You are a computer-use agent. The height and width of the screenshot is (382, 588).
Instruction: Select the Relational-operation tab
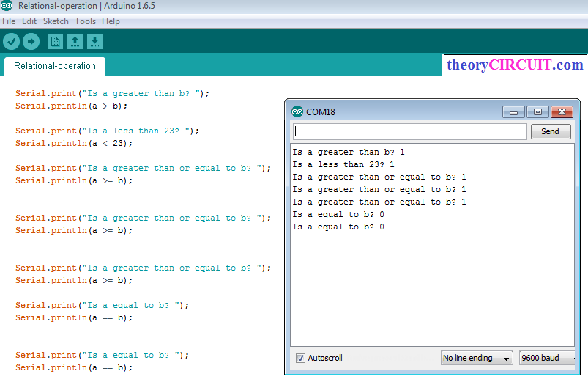pos(55,66)
